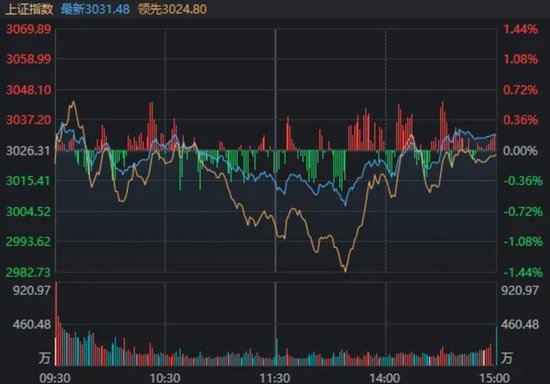Click the closing teal volume bar at 15:00
The image size is (550, 384).
pyautogui.click(x=496, y=346)
